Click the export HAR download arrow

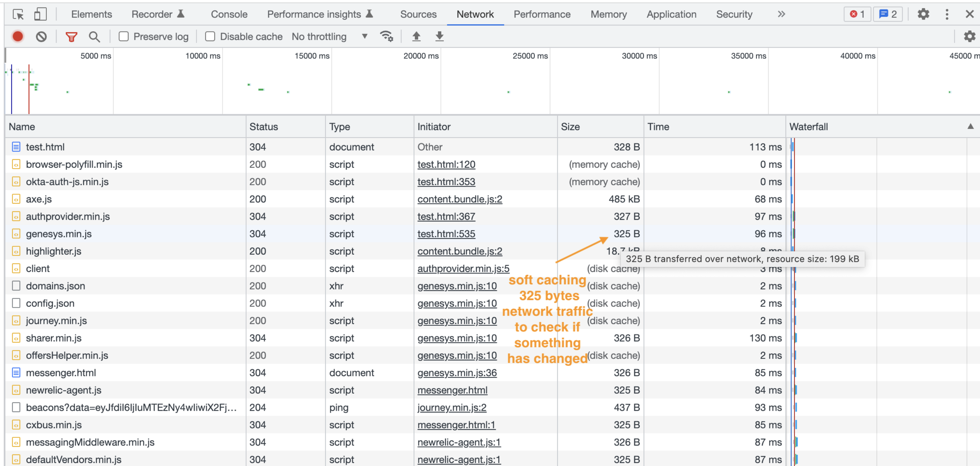point(440,36)
